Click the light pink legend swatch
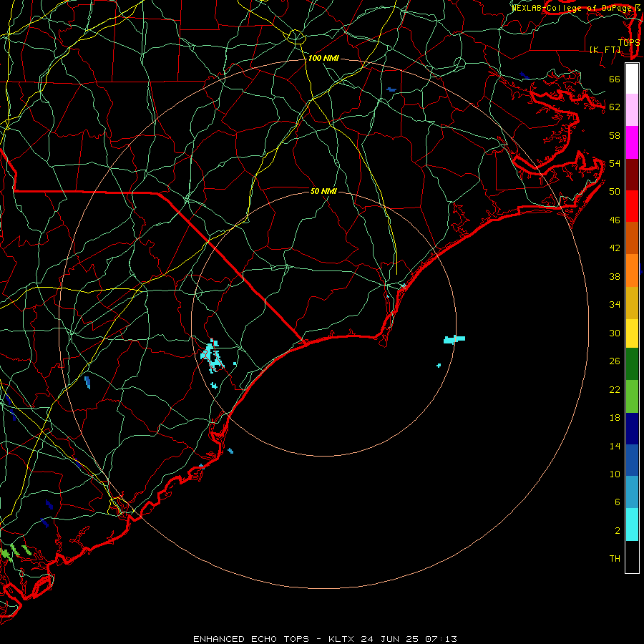This screenshot has height=644, width=644. pyautogui.click(x=632, y=110)
